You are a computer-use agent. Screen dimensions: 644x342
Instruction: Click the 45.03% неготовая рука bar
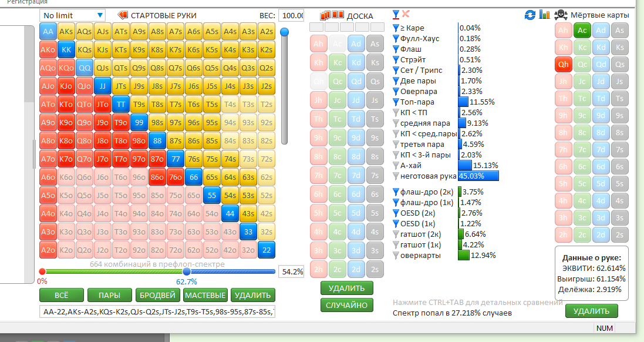point(478,176)
